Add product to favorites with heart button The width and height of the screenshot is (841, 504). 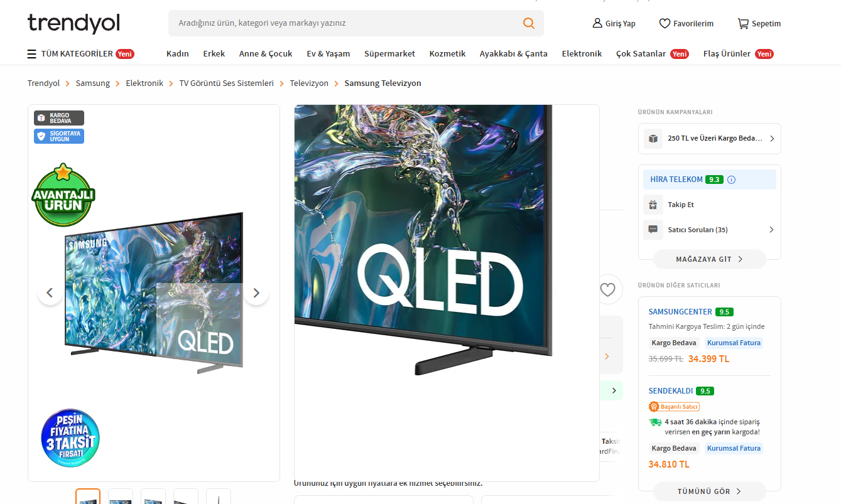607,289
